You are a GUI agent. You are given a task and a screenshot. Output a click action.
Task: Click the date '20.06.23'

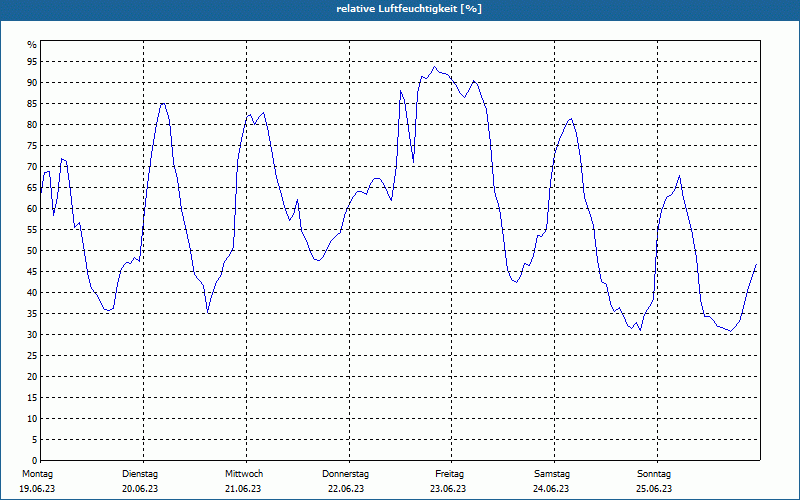[140, 489]
